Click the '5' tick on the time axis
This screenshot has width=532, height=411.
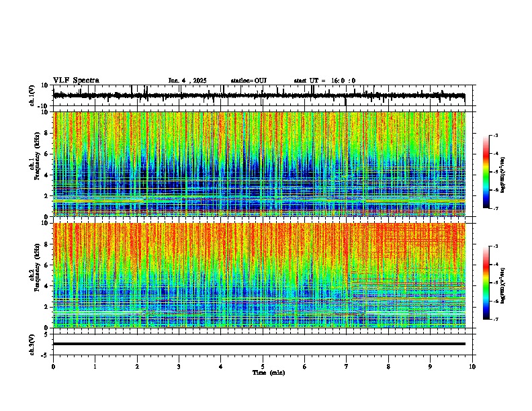(x=263, y=367)
